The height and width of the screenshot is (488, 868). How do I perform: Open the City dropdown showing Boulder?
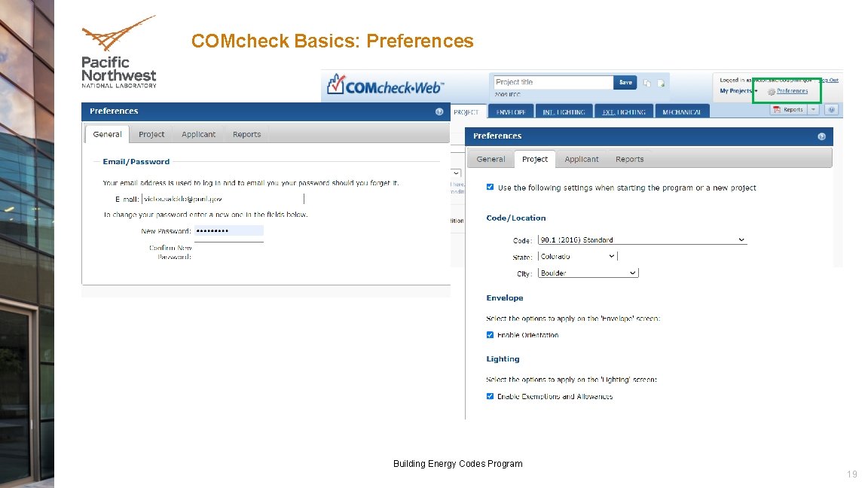pos(634,273)
